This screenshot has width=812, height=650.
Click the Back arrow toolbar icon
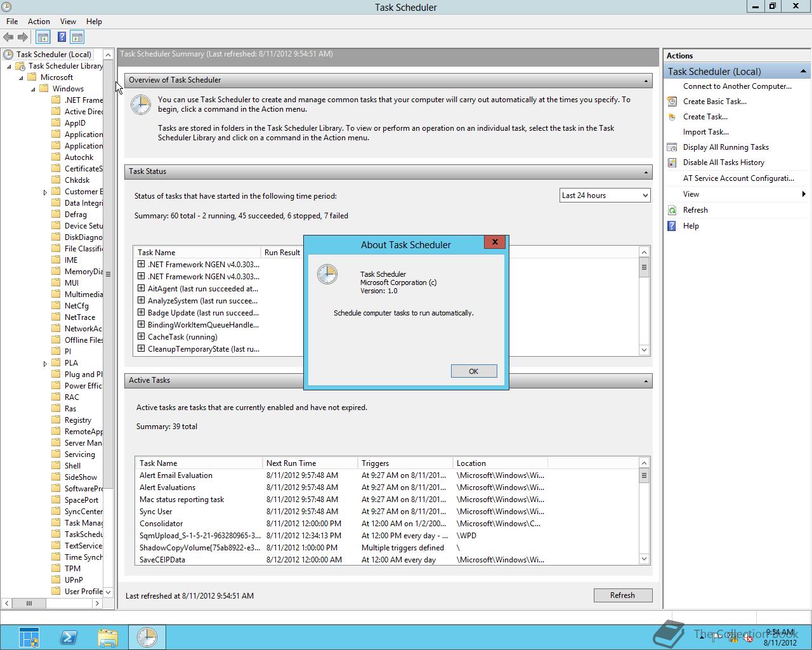[x=8, y=37]
